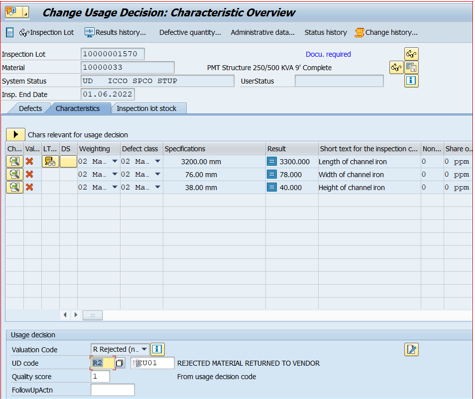The width and height of the screenshot is (475, 399).
Task: Click the UserStatus field
Action: pos(339,81)
